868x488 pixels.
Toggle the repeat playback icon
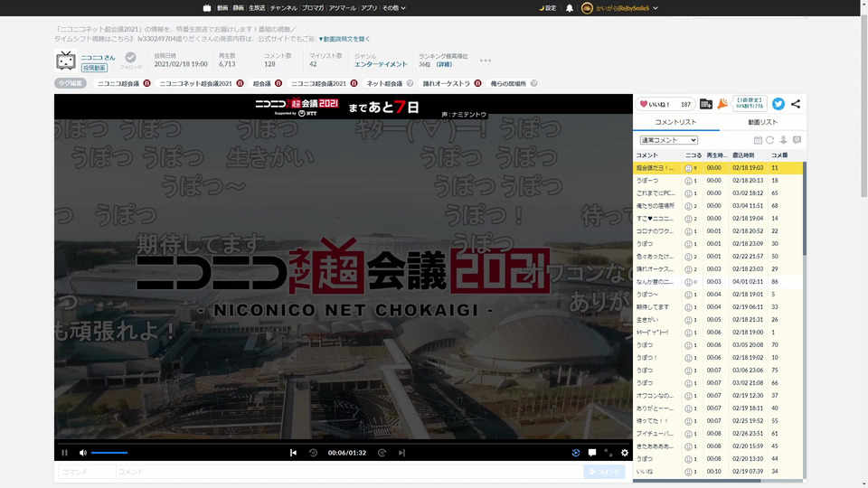coord(576,453)
